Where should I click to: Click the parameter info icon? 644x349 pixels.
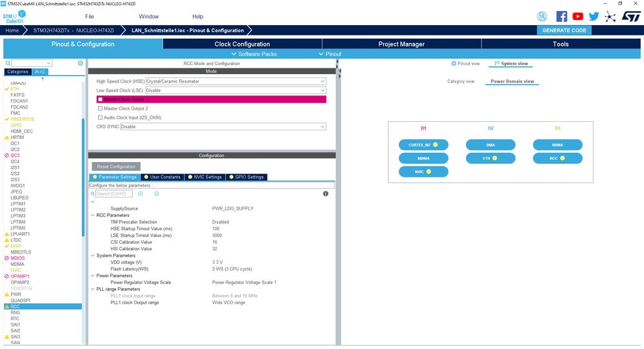pos(326,194)
